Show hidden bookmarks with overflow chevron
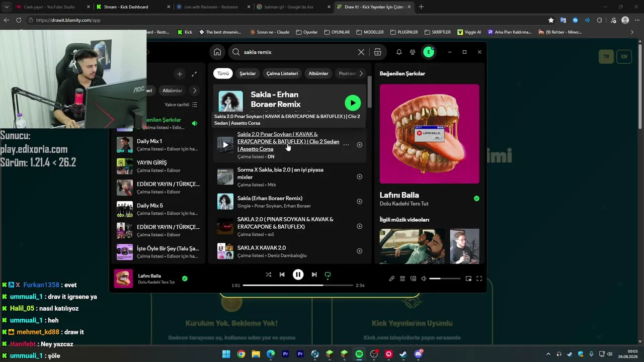 (x=632, y=32)
